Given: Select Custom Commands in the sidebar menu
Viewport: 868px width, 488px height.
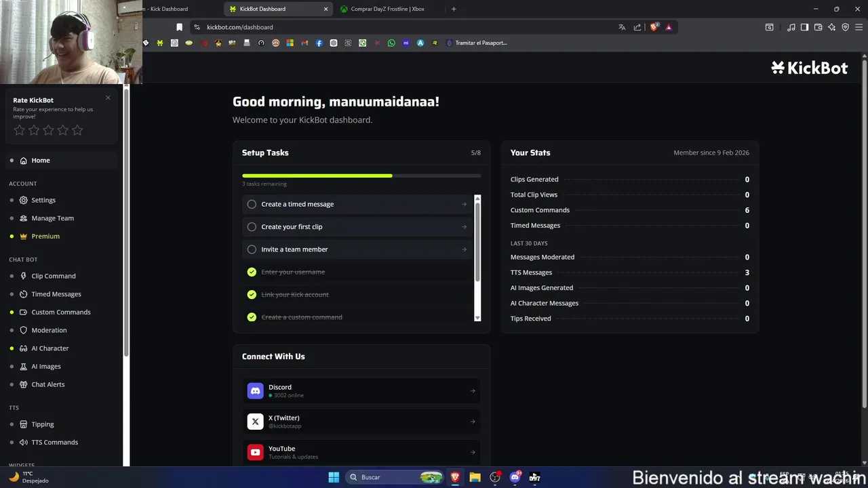Looking at the screenshot, I should pyautogui.click(x=61, y=312).
